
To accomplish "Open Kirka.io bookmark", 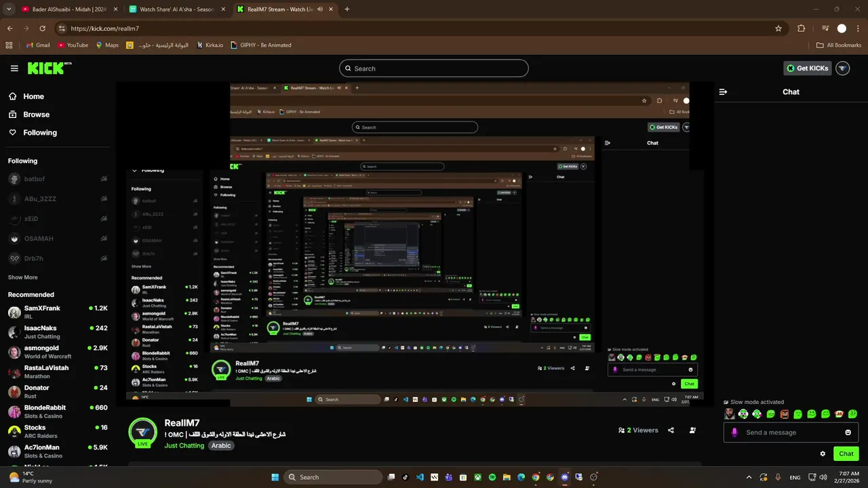I will click(210, 45).
